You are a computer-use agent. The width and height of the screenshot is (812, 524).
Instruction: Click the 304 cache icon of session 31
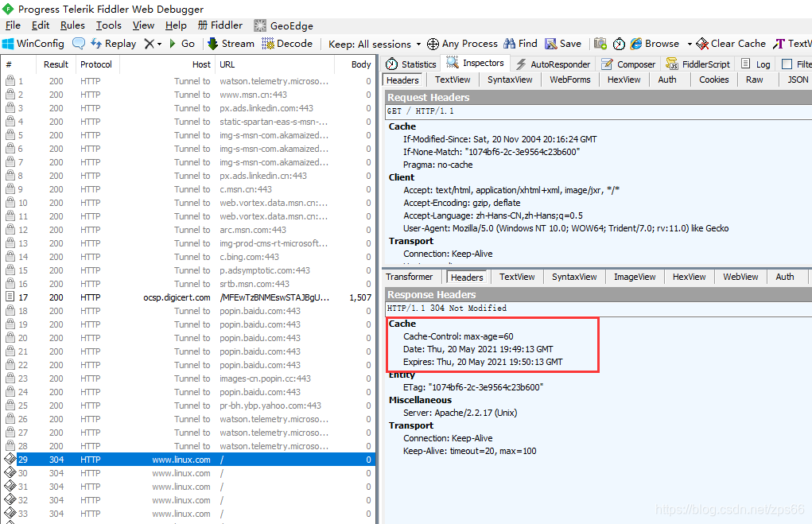click(10, 486)
